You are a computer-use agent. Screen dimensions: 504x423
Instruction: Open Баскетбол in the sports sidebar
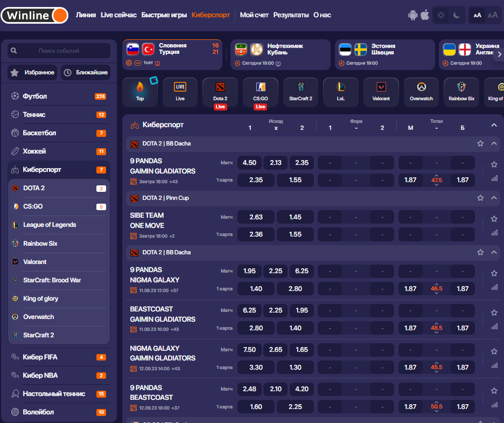(59, 133)
